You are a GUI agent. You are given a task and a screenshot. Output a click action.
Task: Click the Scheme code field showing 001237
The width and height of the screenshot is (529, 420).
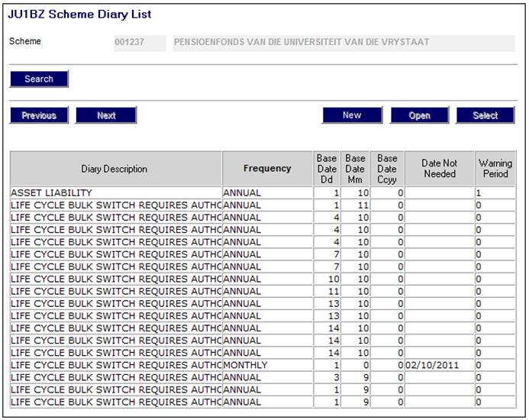pyautogui.click(x=140, y=43)
